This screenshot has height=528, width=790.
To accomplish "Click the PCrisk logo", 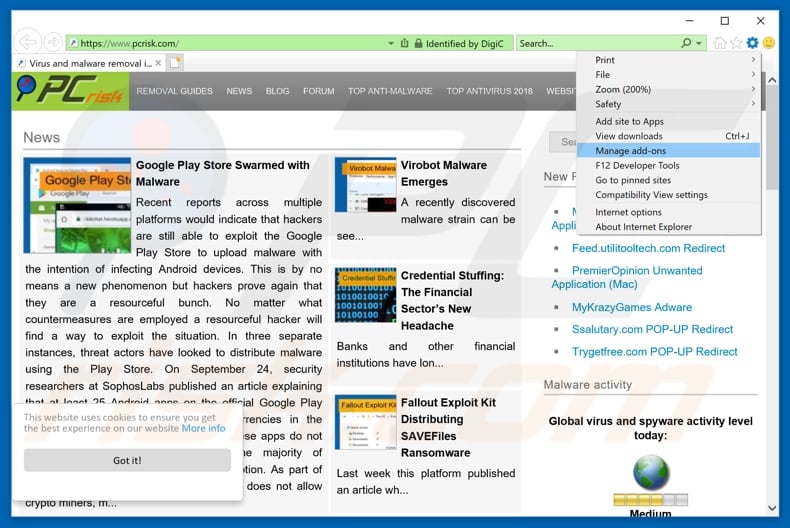I will pos(70,91).
